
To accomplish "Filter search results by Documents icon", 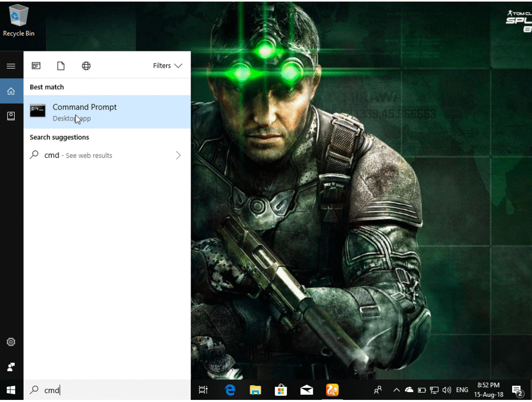I will pos(61,66).
